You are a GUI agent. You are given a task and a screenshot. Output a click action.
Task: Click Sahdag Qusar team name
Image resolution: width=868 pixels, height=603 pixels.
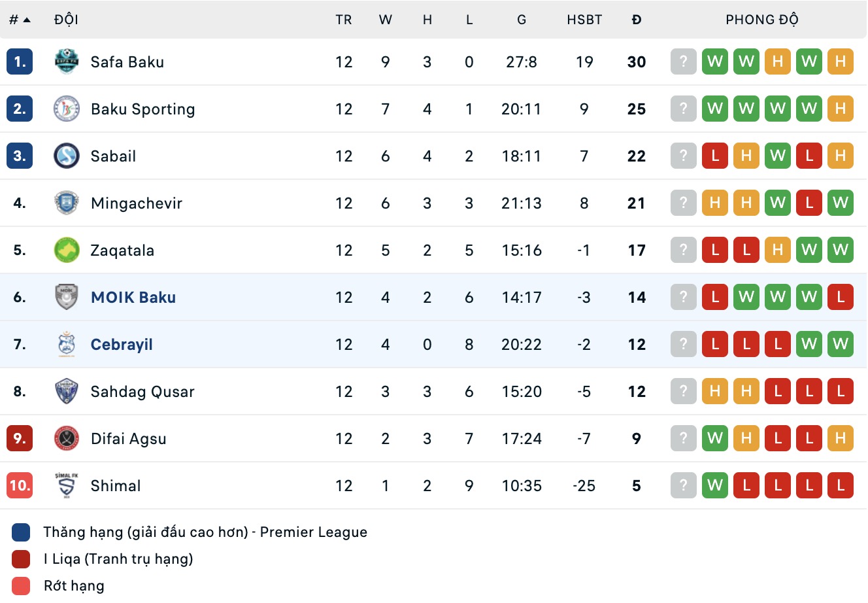pos(142,392)
